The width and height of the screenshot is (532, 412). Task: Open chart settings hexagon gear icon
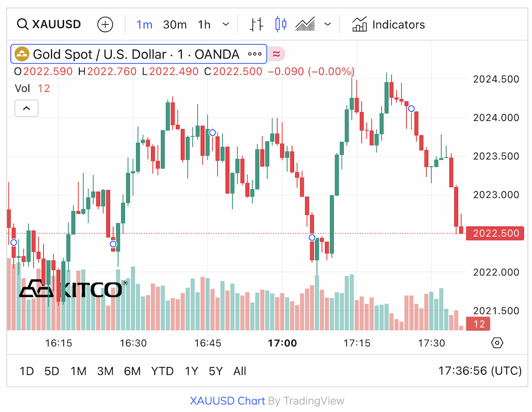498,343
